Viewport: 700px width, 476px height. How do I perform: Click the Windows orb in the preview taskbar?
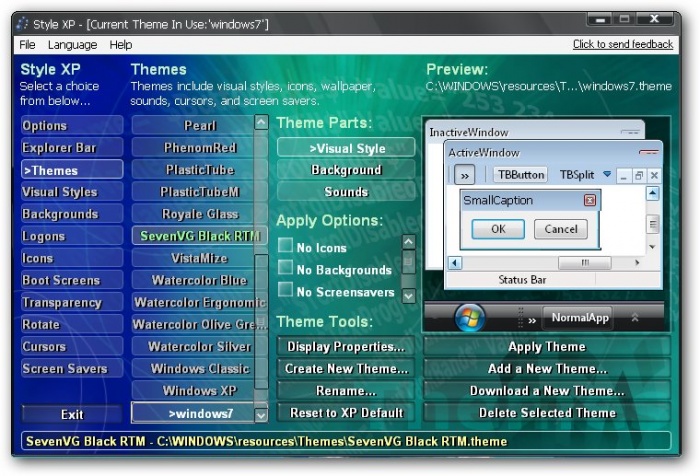click(x=469, y=317)
